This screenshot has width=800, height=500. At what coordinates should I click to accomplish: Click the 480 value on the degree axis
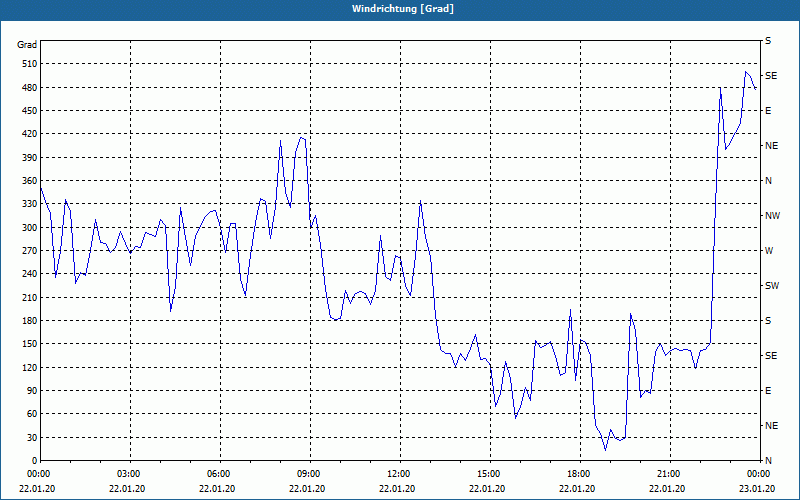pyautogui.click(x=31, y=88)
